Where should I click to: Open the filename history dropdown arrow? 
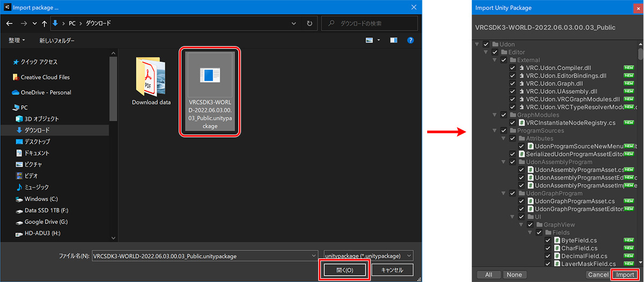point(313,256)
